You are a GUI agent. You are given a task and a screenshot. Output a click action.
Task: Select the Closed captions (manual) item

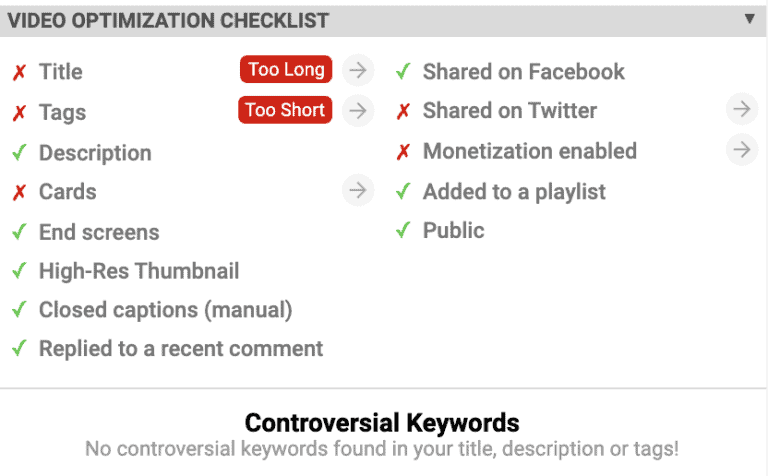(166, 310)
